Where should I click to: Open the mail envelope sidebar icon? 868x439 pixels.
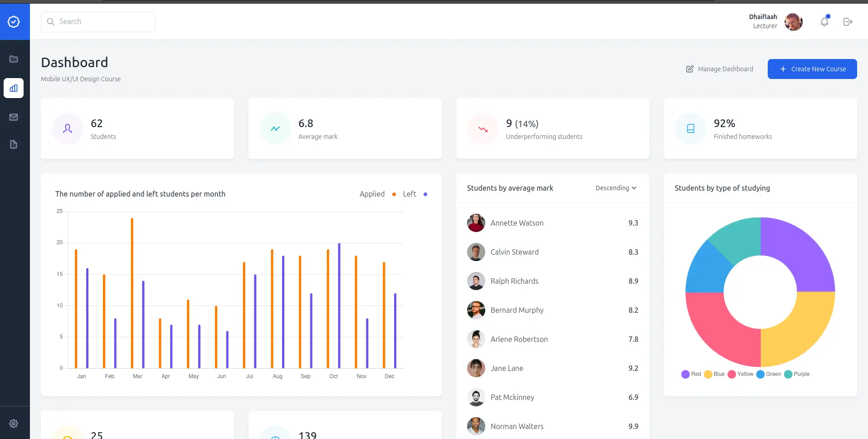[x=14, y=117]
